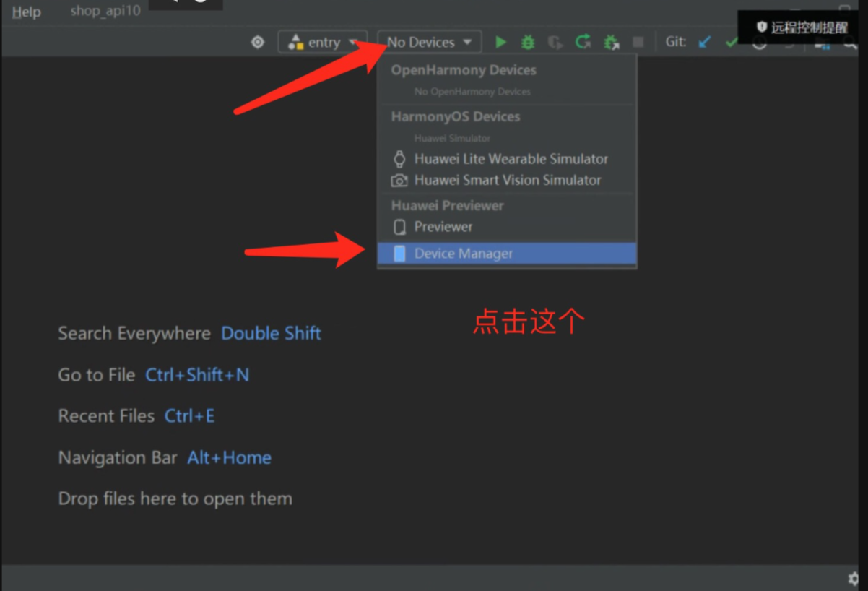868x591 pixels.
Task: Select Huawei Lite Wearable Simulator
Action: [x=507, y=159]
